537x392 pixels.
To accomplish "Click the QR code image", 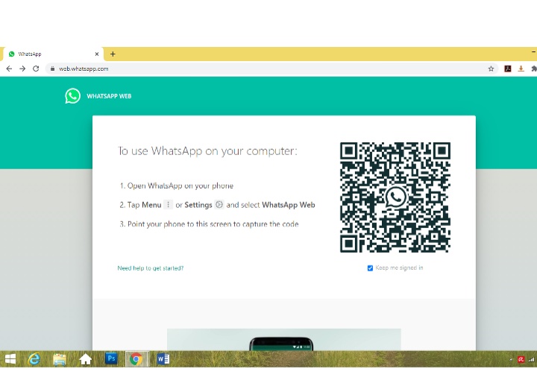I will click(395, 197).
